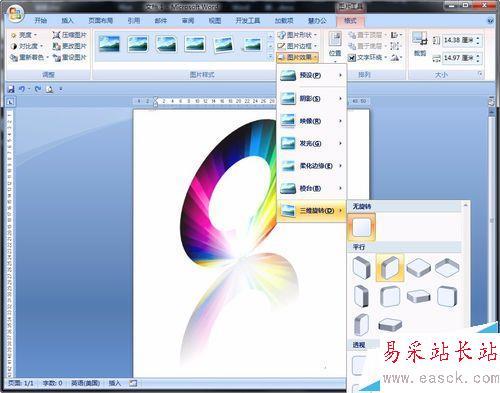The image size is (500, 393).
Task: Choose the fourth preset in first 平行 row
Action: pyautogui.click(x=447, y=268)
